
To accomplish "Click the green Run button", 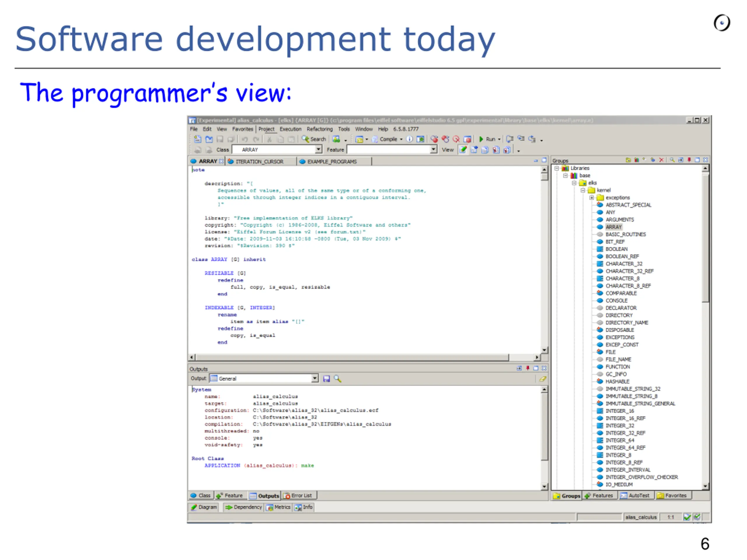I will 487,139.
